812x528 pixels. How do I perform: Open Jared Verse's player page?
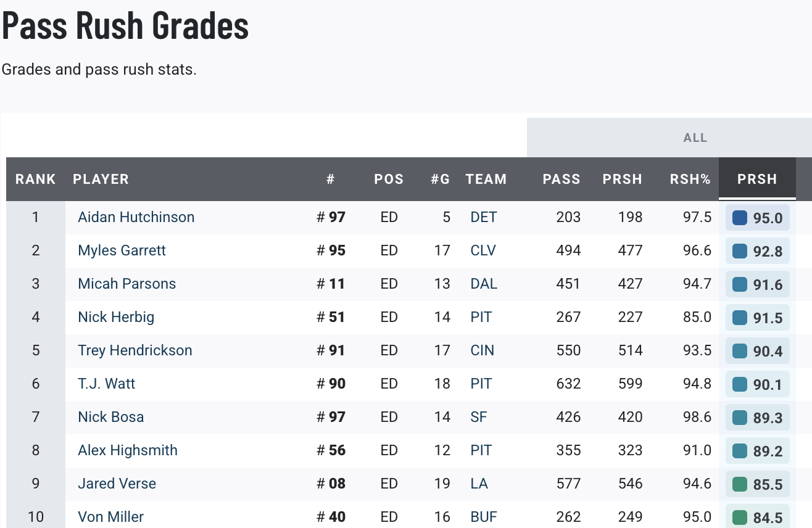(117, 484)
